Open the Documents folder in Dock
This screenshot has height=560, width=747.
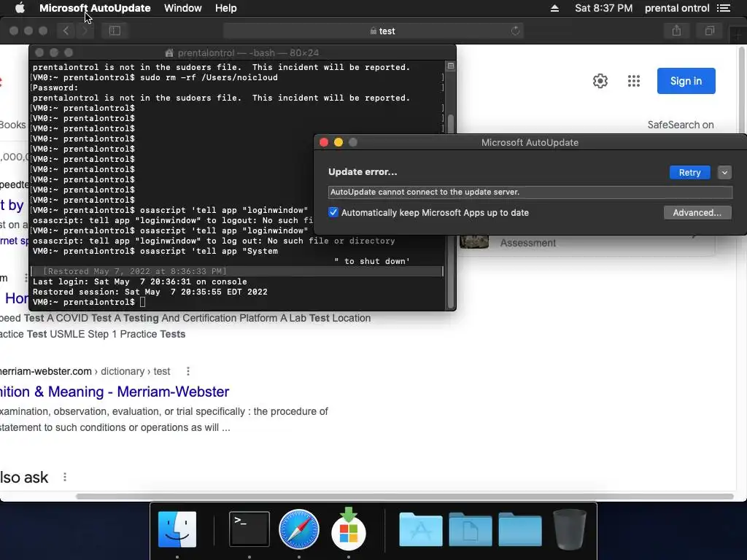tap(471, 529)
